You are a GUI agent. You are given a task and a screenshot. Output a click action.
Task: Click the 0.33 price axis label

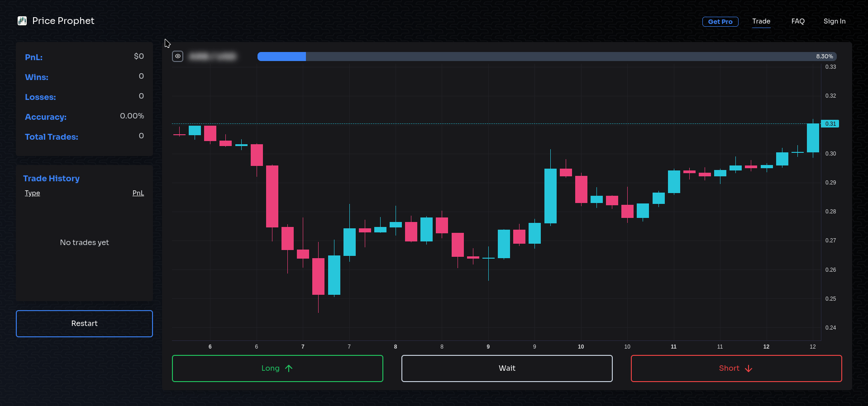click(x=830, y=67)
